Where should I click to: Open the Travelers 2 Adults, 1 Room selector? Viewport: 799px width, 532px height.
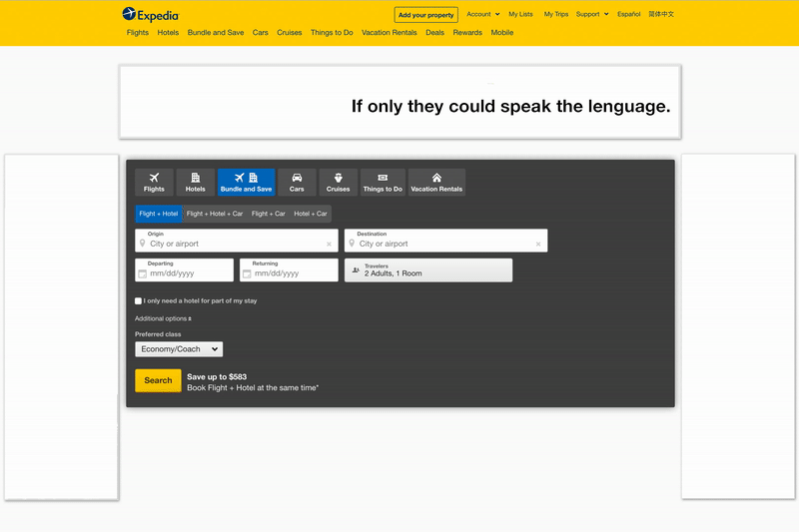click(x=428, y=269)
